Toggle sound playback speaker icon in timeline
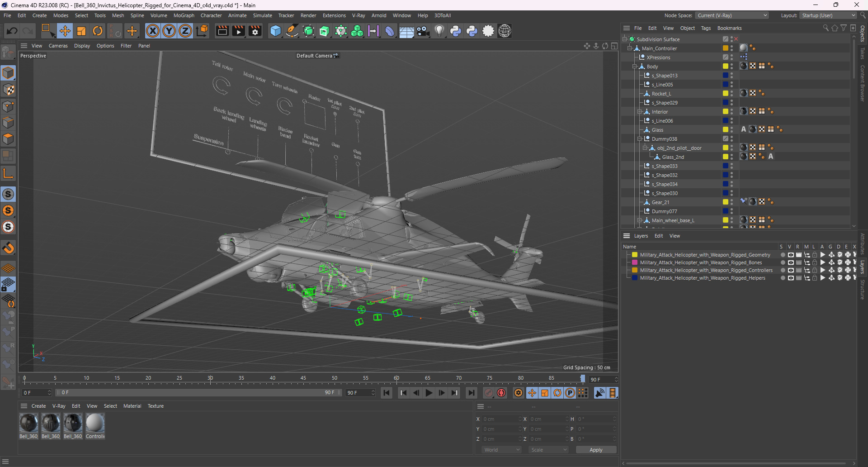 tap(600, 393)
